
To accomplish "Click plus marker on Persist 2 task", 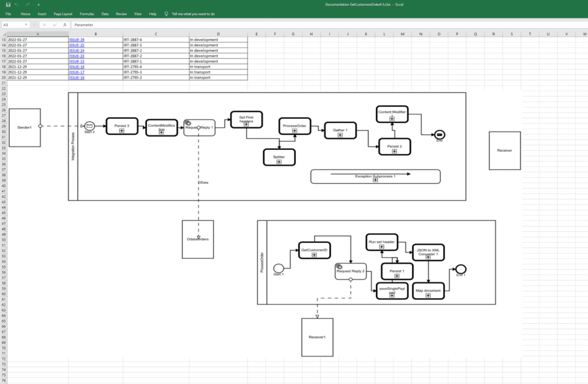I will (394, 152).
